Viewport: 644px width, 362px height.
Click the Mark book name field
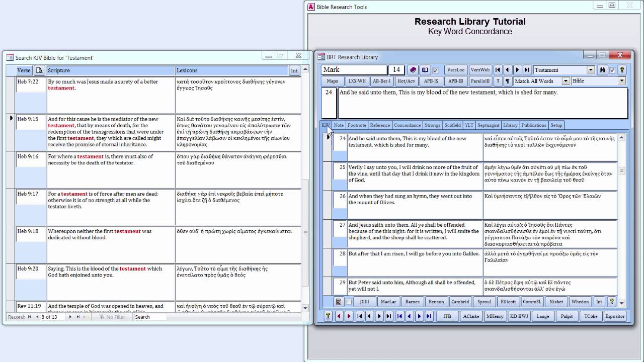(354, 70)
